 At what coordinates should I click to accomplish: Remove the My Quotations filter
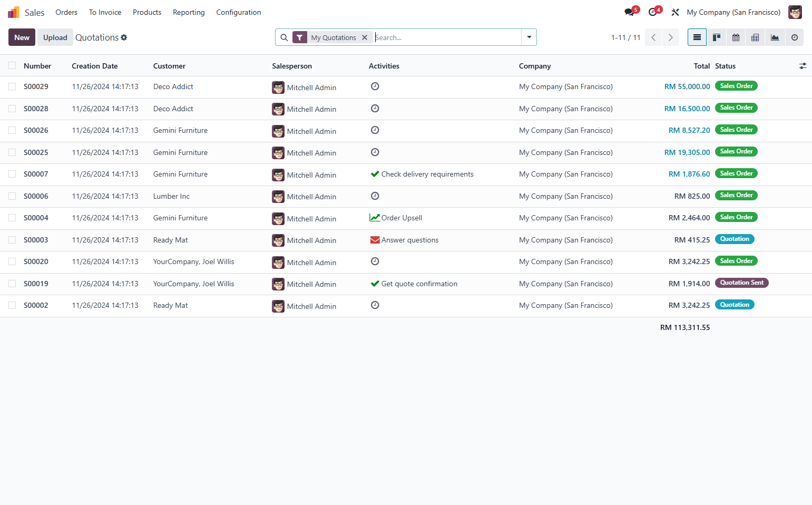point(365,37)
